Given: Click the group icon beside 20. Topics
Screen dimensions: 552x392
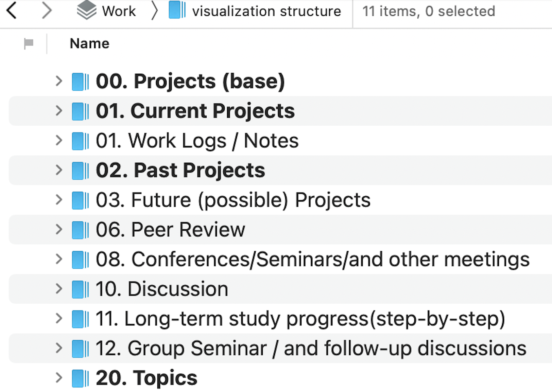Looking at the screenshot, I should coord(80,378).
